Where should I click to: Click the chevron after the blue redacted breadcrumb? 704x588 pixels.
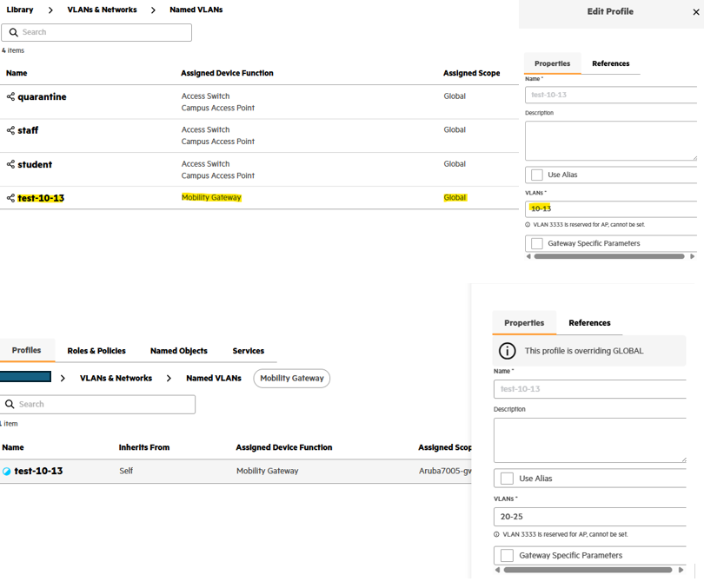point(63,378)
